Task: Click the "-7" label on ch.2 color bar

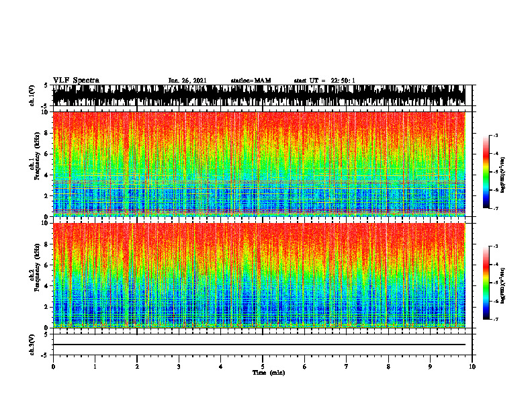Action: coord(495,319)
